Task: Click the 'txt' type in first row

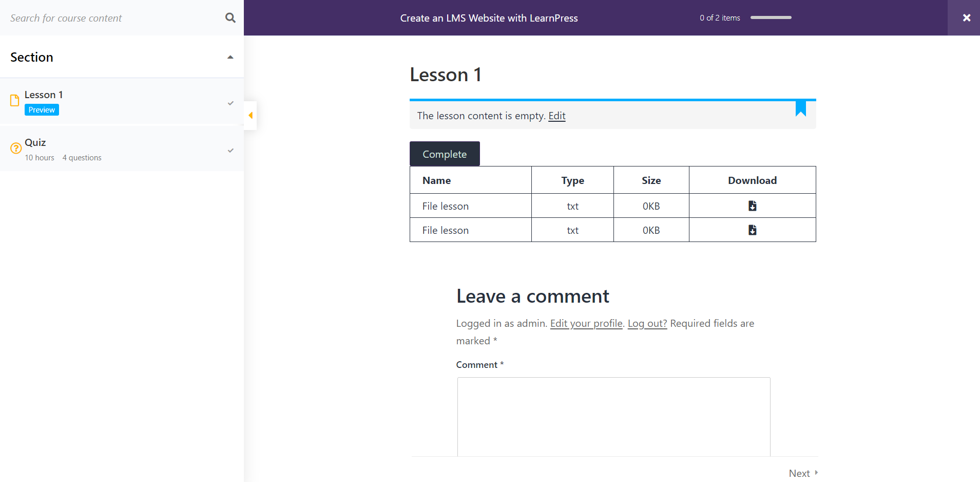Action: (572, 206)
